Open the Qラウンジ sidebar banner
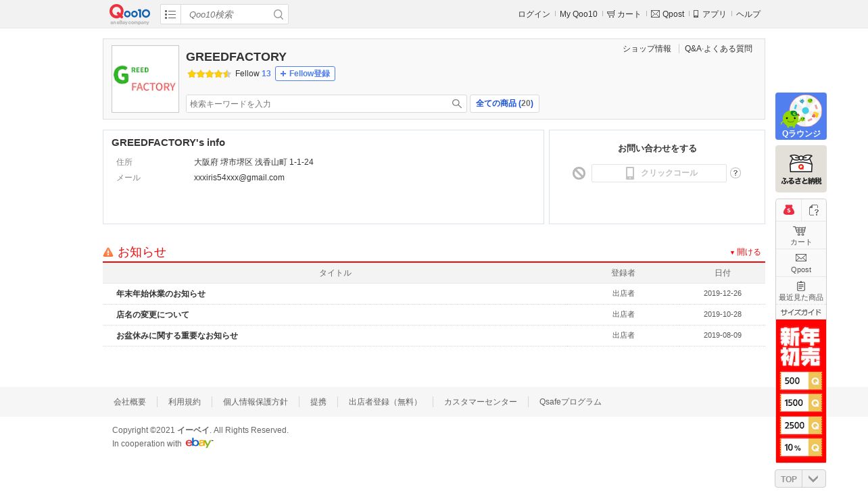868x491 pixels. pyautogui.click(x=801, y=116)
